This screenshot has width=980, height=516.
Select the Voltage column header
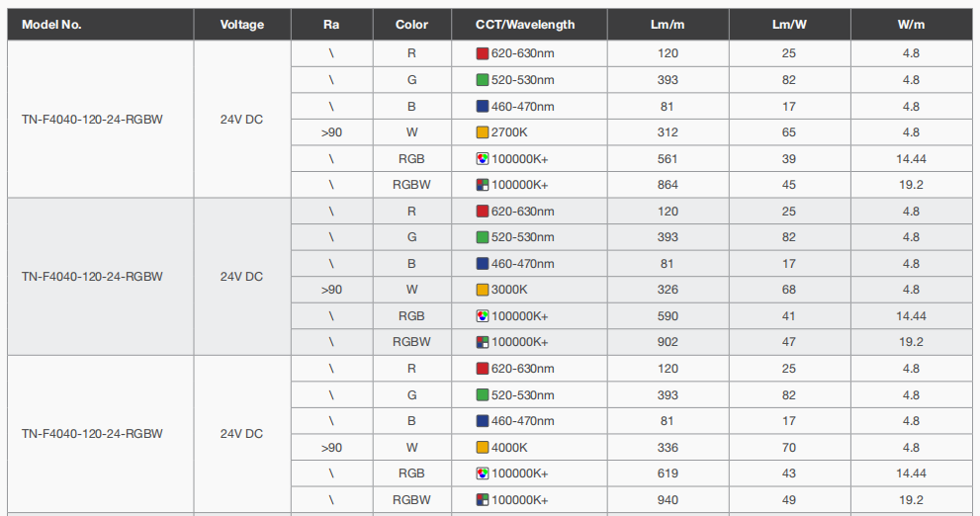[x=242, y=25]
